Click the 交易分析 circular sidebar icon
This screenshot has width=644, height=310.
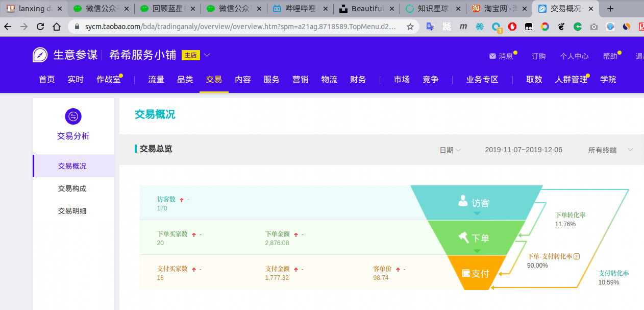pyautogui.click(x=73, y=116)
